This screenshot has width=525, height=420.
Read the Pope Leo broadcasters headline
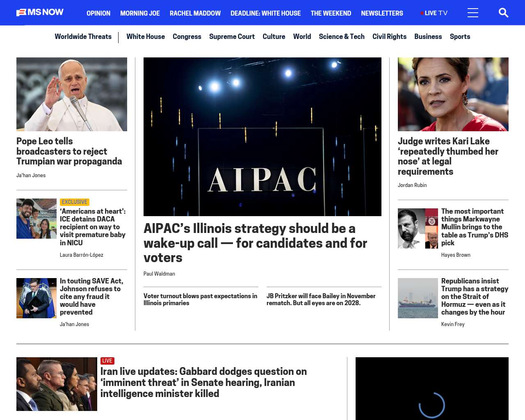69,151
